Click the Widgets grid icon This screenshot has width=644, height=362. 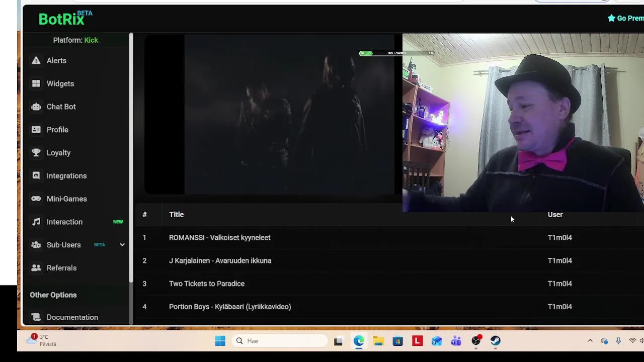(36, 83)
